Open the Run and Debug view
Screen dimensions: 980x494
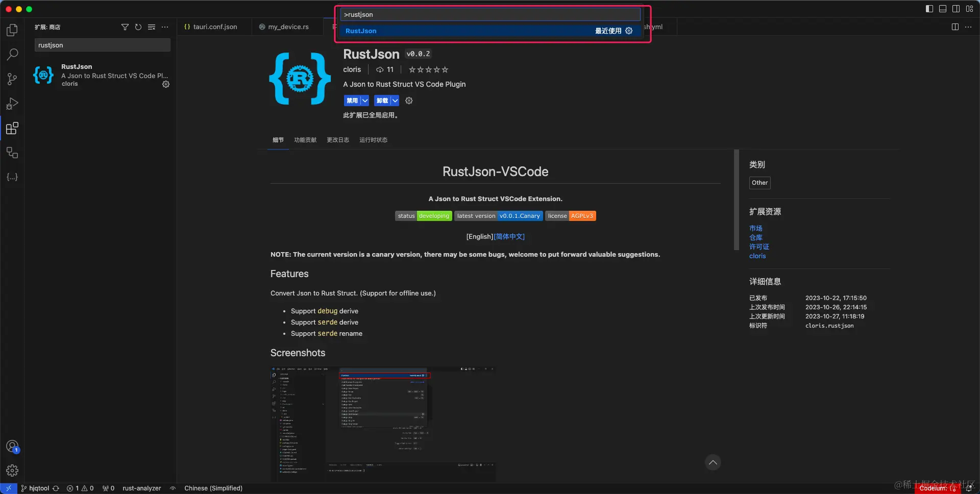pos(12,104)
